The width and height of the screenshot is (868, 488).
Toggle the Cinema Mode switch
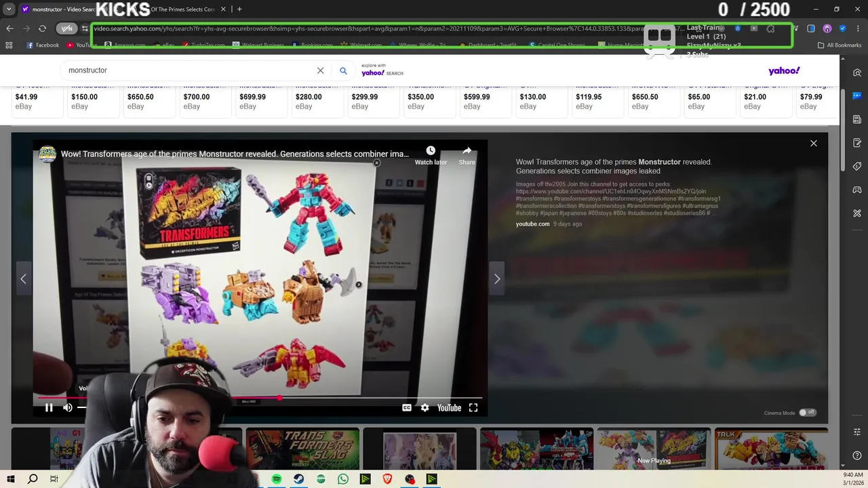807,412
